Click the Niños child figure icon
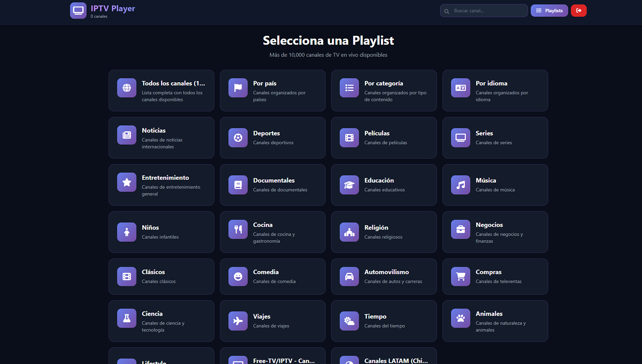The image size is (642, 364). point(127,232)
